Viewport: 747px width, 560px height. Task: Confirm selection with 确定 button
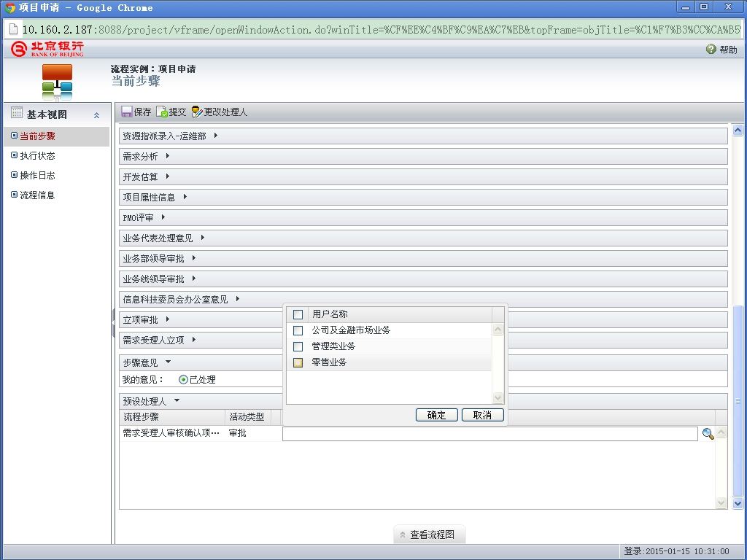point(436,415)
